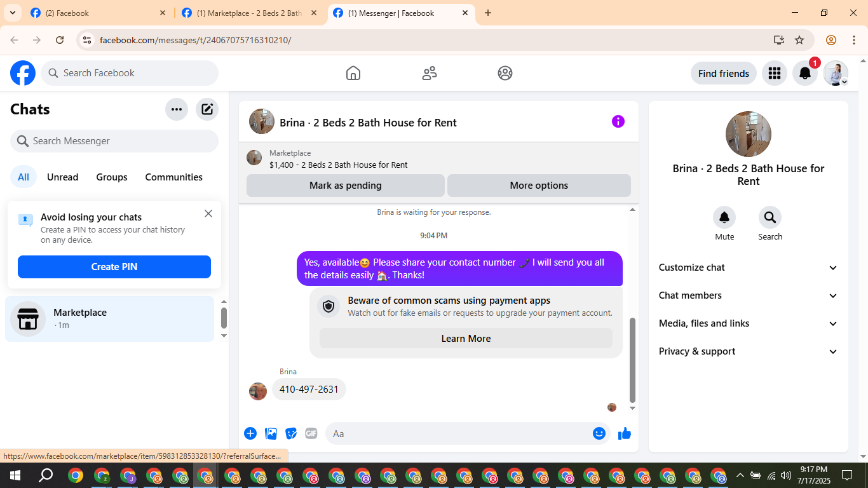
Task: Show hidden system tray icons
Action: click(740, 475)
